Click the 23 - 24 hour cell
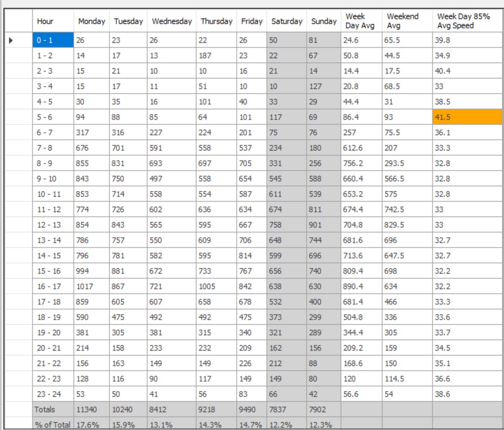Viewport: 504px width, 430px height. (x=54, y=394)
